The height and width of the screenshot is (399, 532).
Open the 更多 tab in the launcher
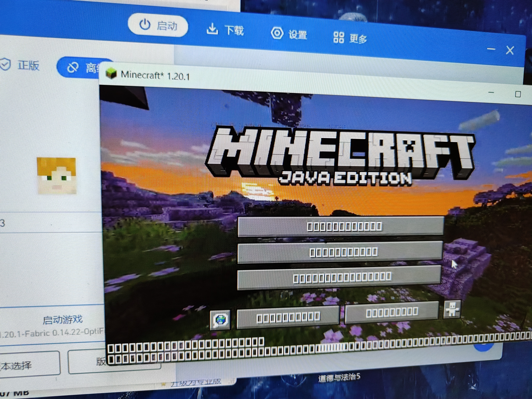coord(350,38)
